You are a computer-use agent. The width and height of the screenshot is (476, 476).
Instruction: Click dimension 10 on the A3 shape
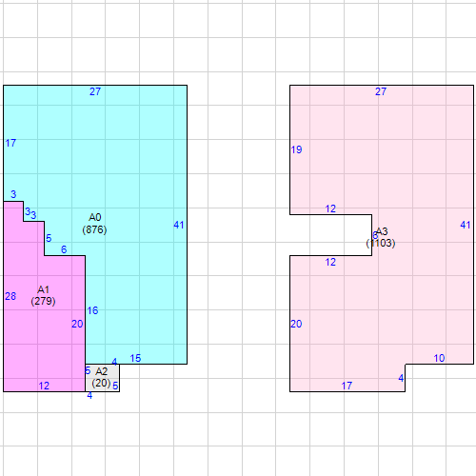point(439,358)
